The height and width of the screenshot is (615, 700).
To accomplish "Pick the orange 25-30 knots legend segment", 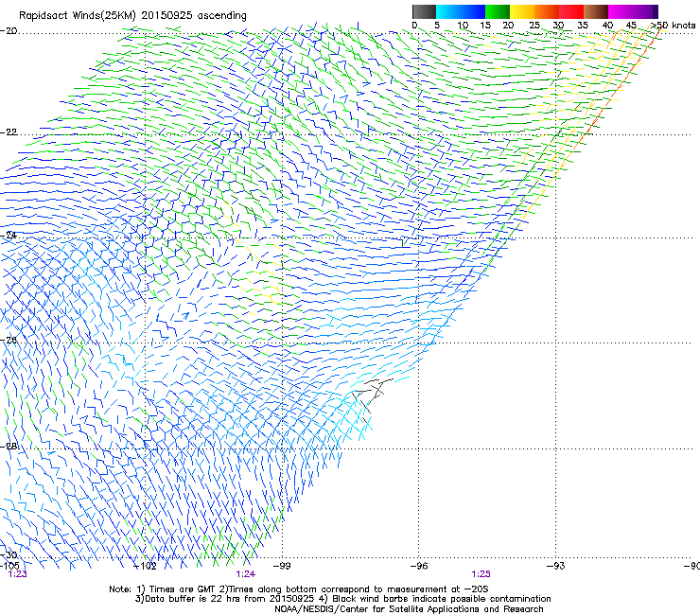I will click(x=547, y=11).
